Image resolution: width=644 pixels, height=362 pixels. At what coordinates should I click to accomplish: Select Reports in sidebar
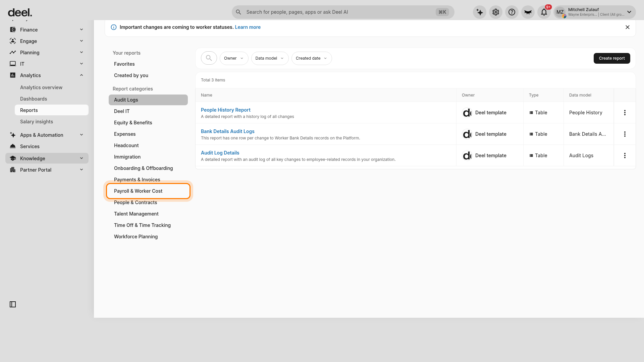pyautogui.click(x=52, y=110)
